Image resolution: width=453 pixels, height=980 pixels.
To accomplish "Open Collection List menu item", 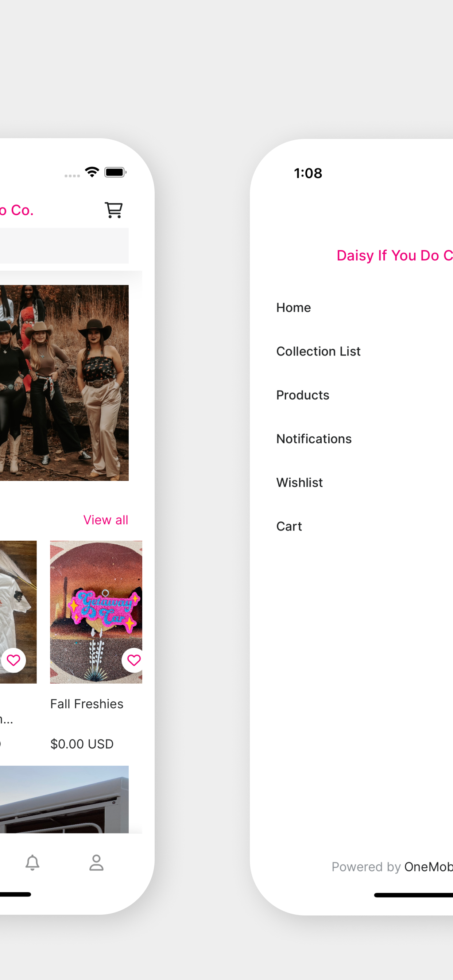I will coord(318,351).
